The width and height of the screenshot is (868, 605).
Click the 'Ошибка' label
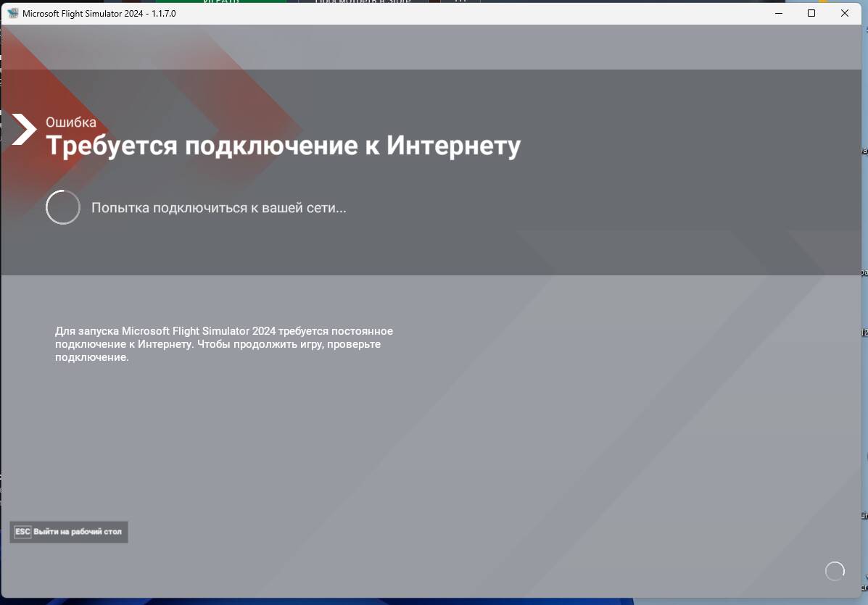(x=71, y=122)
